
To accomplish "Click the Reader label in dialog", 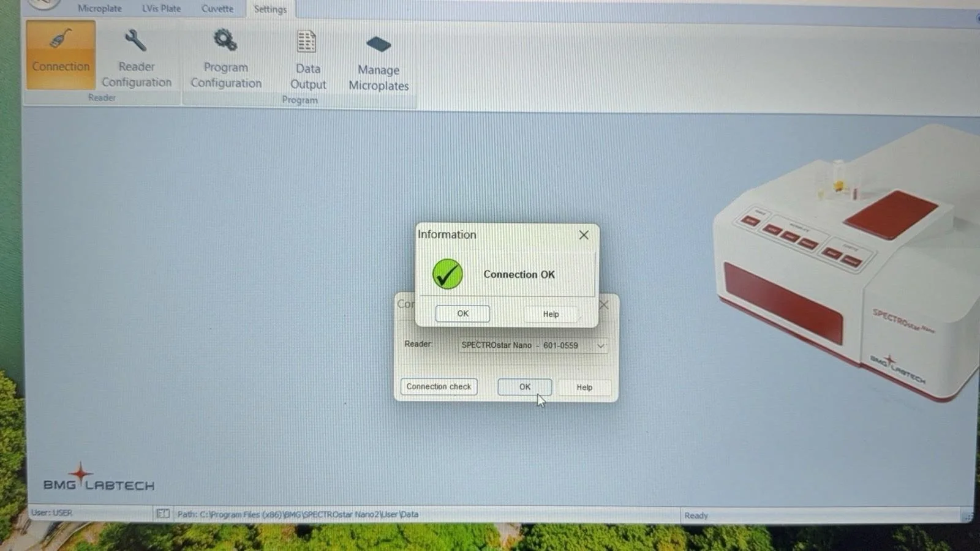I will click(418, 344).
